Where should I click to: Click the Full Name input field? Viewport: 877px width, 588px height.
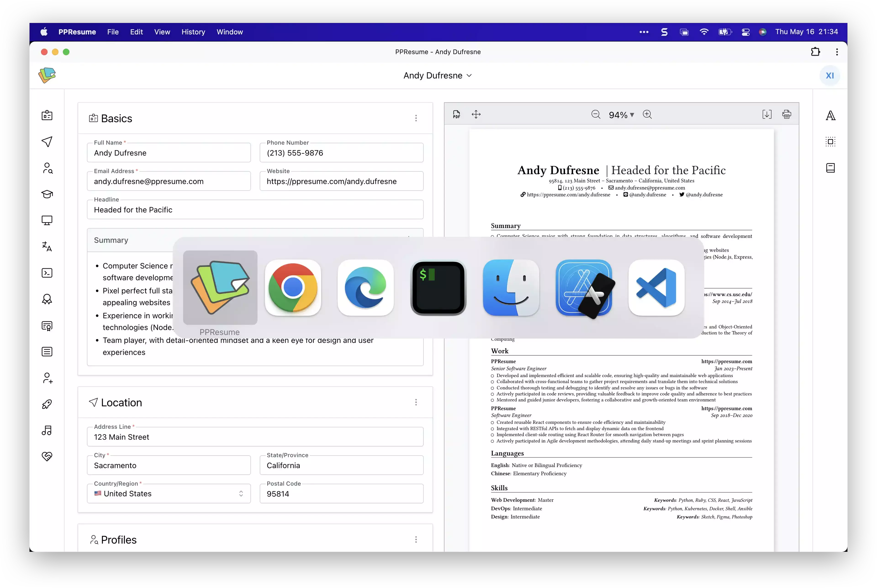[169, 153]
